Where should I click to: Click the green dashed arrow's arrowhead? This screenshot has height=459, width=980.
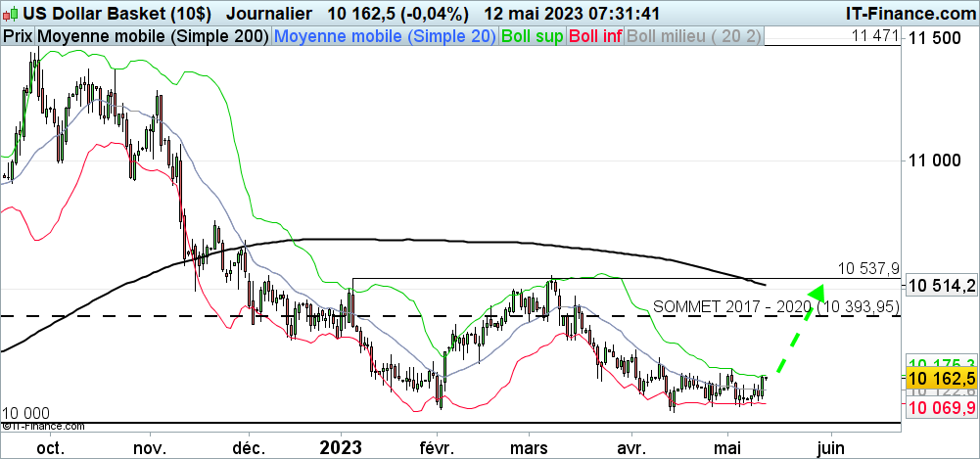pos(816,292)
